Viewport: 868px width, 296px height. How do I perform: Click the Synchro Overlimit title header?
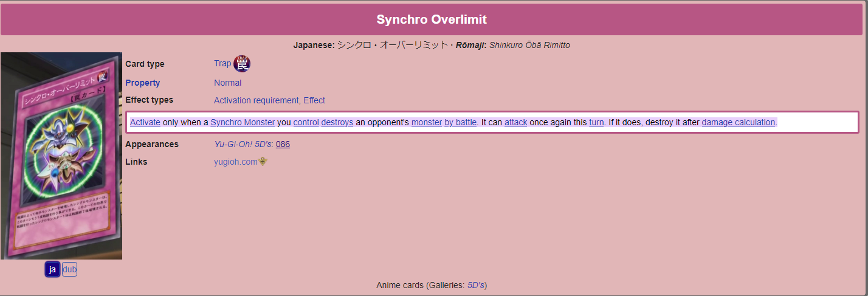(x=432, y=19)
